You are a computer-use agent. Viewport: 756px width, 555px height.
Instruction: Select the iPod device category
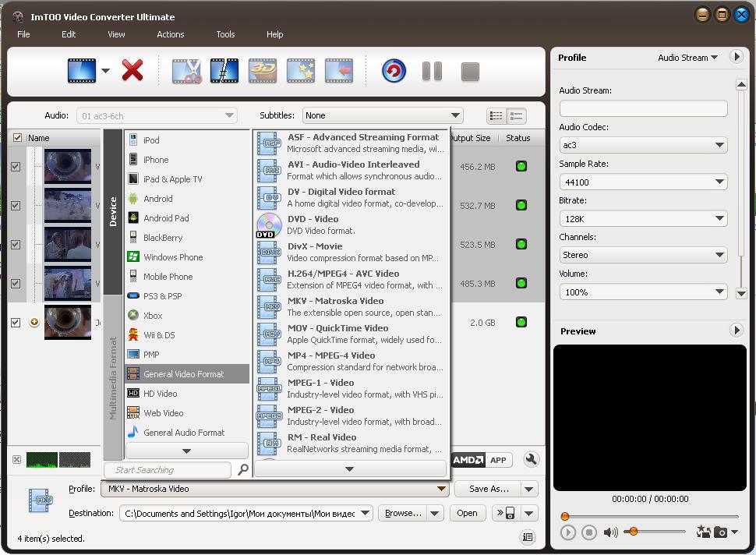click(187, 140)
